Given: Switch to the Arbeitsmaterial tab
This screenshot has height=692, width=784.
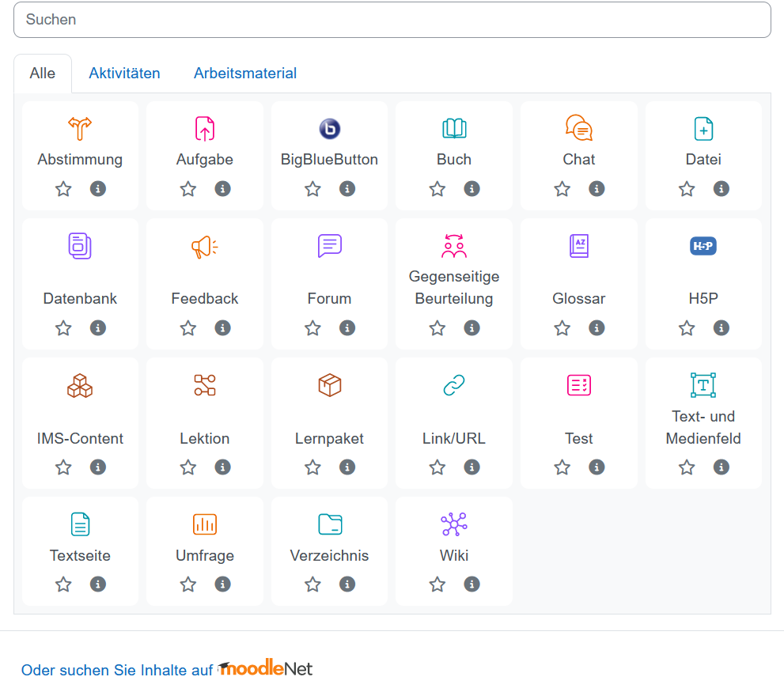Looking at the screenshot, I should [x=245, y=73].
